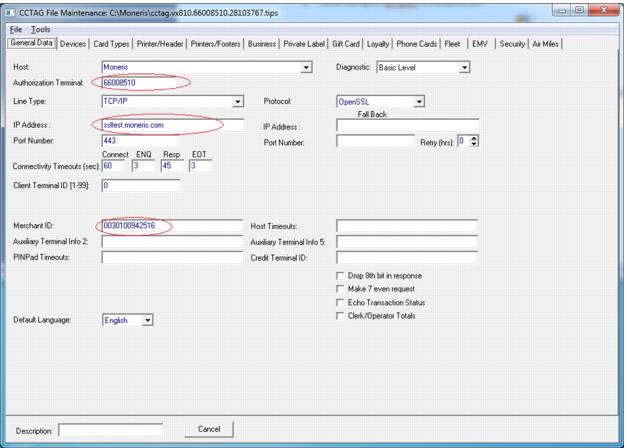
Task: Toggle Echo Transaction Status checkbox
Action: click(x=342, y=302)
